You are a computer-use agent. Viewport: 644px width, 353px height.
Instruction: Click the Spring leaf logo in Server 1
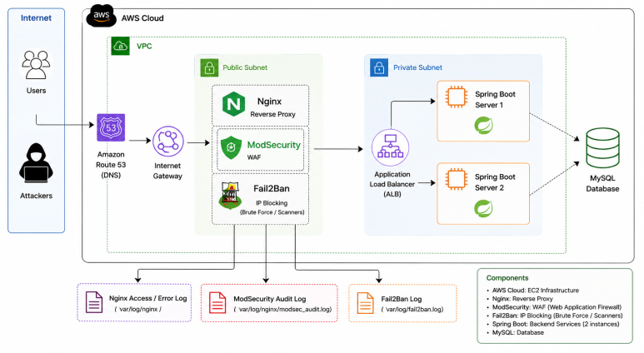click(483, 126)
